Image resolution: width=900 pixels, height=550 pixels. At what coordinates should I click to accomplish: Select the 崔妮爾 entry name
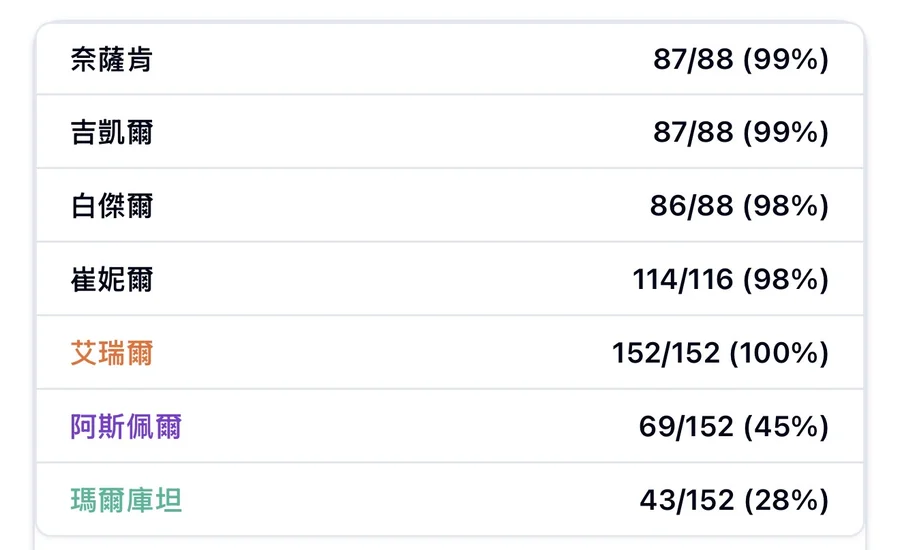[112, 279]
